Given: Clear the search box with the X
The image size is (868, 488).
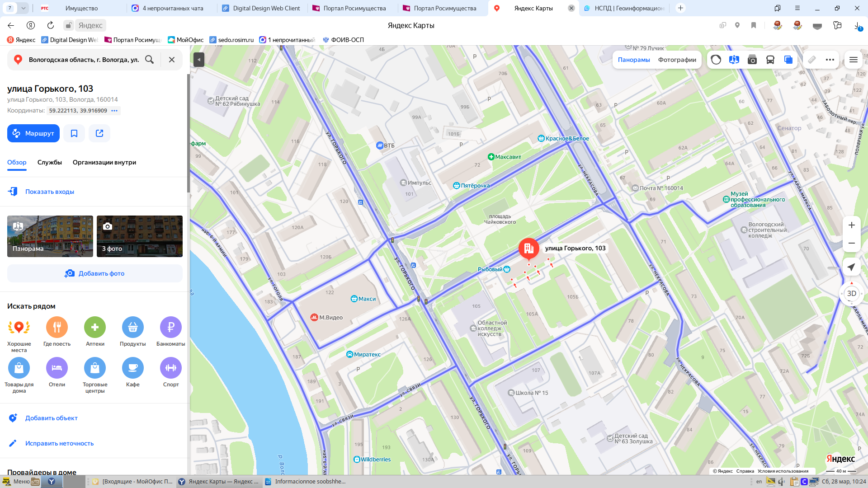Looking at the screenshot, I should [x=172, y=60].
